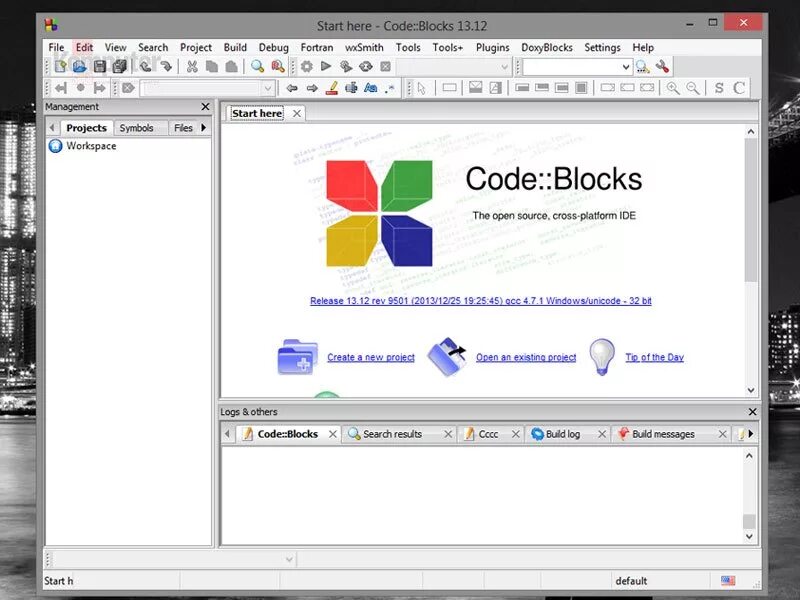Open the code completion scope dropdown
This screenshot has height=600, width=800.
pos(267,88)
